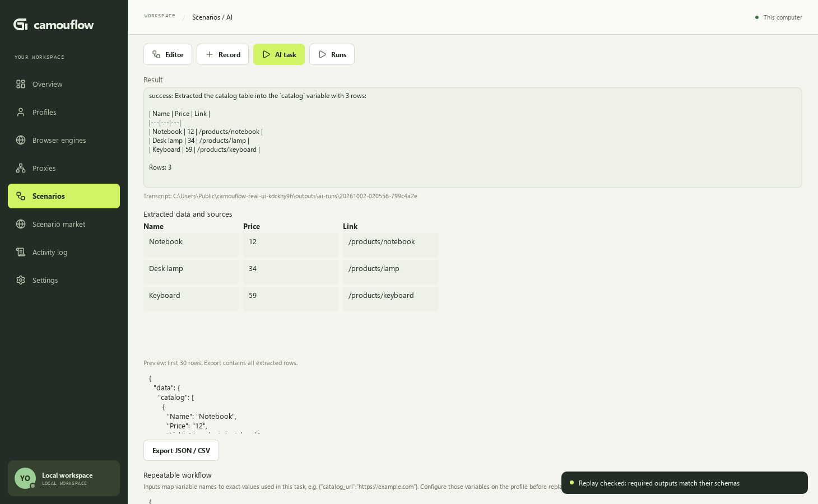Image resolution: width=818 pixels, height=504 pixels.
Task: Click the Notebook name cell
Action: (x=191, y=245)
